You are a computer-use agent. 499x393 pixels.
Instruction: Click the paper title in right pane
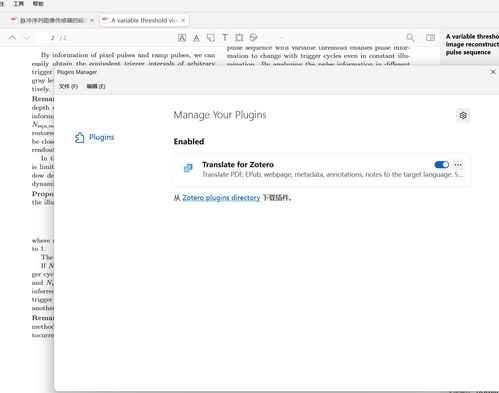(x=472, y=44)
